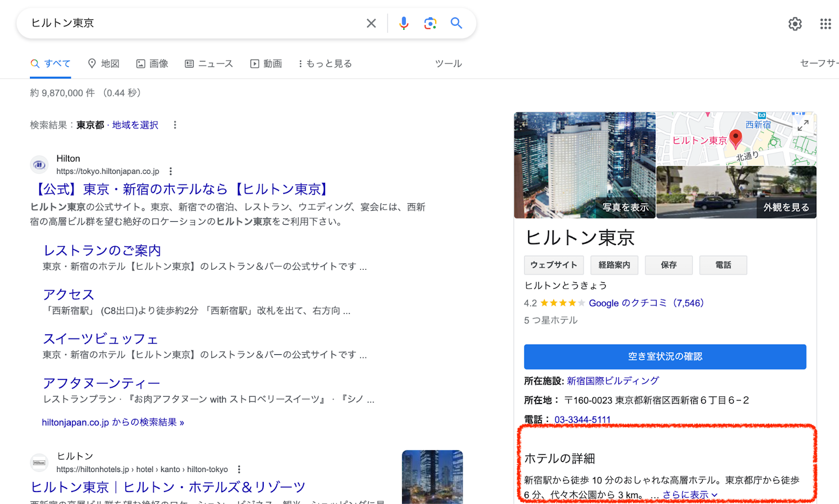Viewport: 839px width, 504px height.
Task: Click the ヒルトン東京 panel heading
Action: [x=579, y=238]
